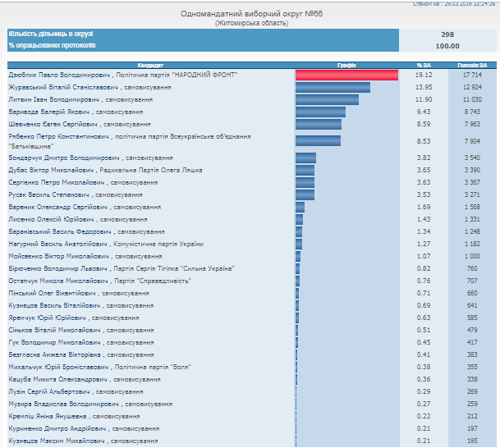This screenshot has height=448, width=500.
Task: Click the blue bar for Журавський
Action: (333, 87)
